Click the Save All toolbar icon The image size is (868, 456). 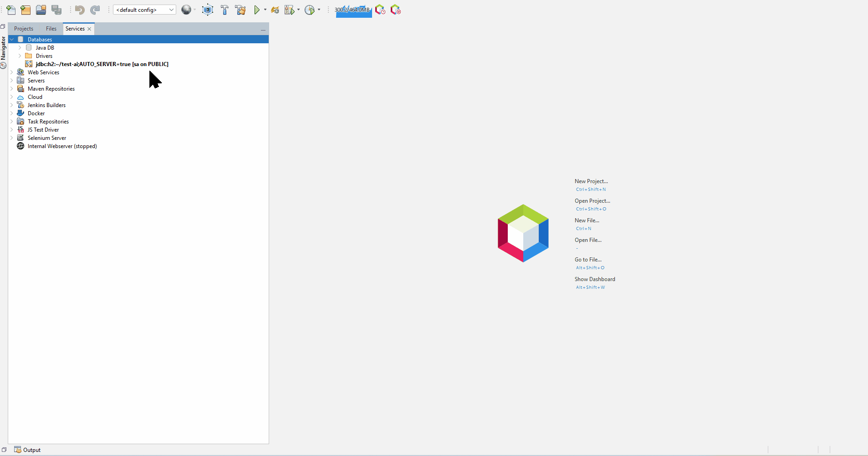click(x=56, y=10)
